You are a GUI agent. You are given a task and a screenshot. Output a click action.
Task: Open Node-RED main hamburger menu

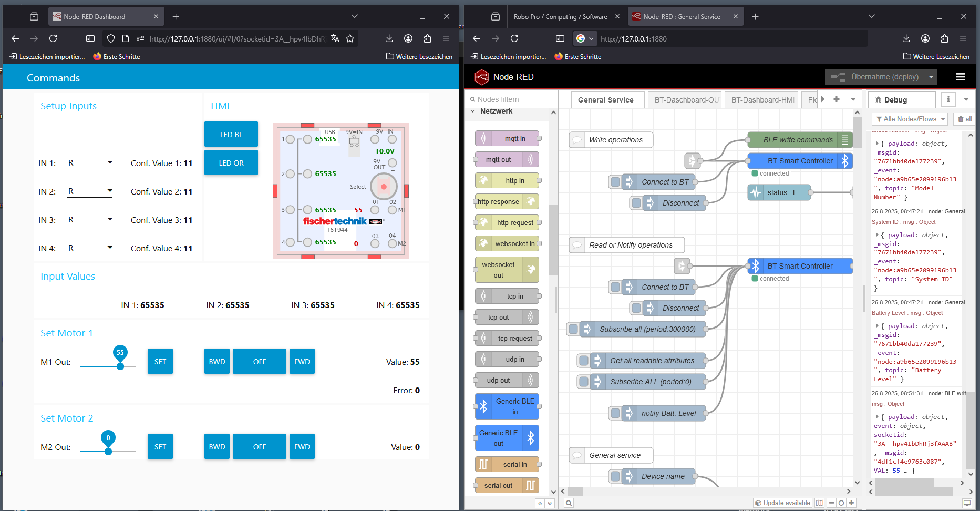pyautogui.click(x=961, y=77)
